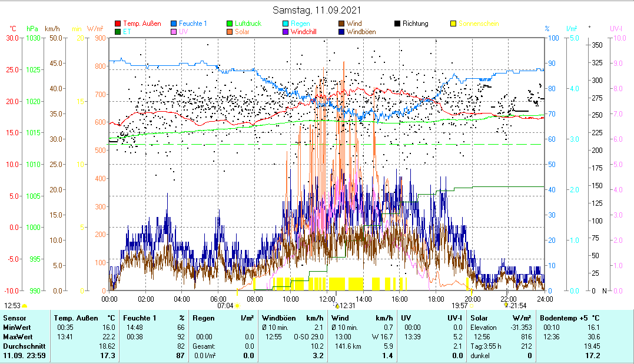Click the Elevation label in Solar column
The image size is (634, 364).
483,328
